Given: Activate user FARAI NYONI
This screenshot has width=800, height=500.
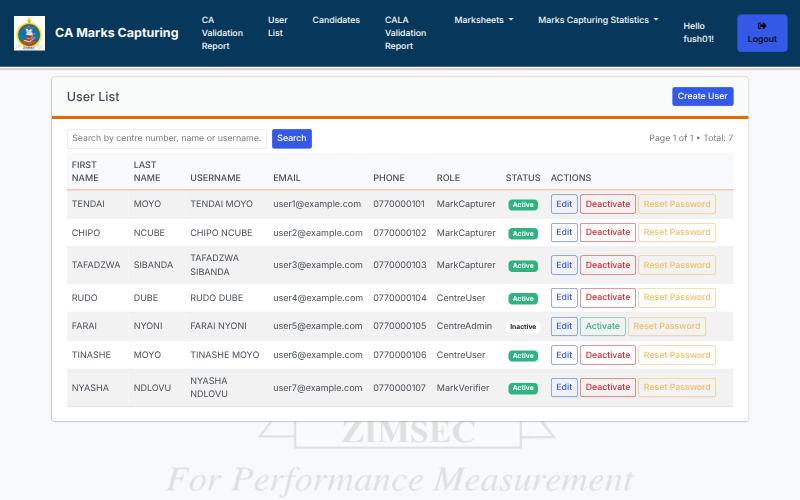Looking at the screenshot, I should 603,326.
